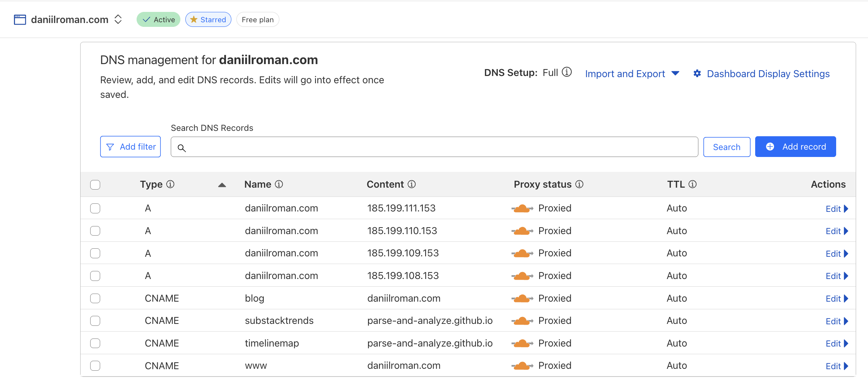Click the www name cell
Image resolution: width=868 pixels, height=383 pixels.
click(x=256, y=366)
